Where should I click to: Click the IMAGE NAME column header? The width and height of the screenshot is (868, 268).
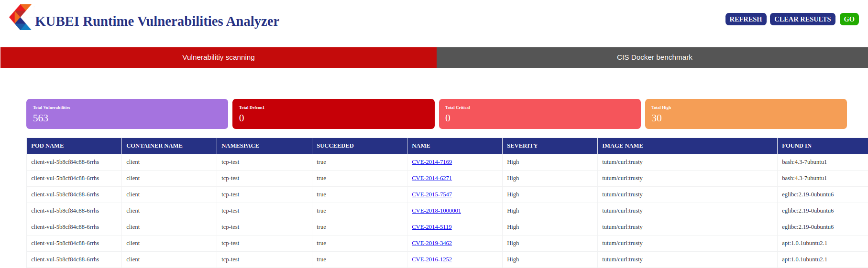[687, 146]
